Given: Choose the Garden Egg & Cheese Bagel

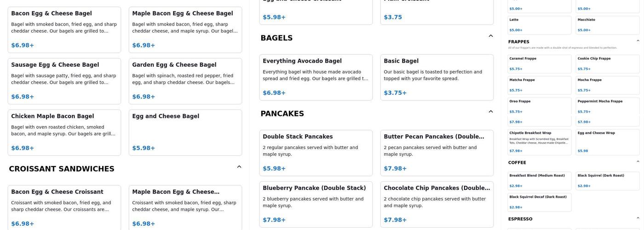Looking at the screenshot, I should pos(185,81).
